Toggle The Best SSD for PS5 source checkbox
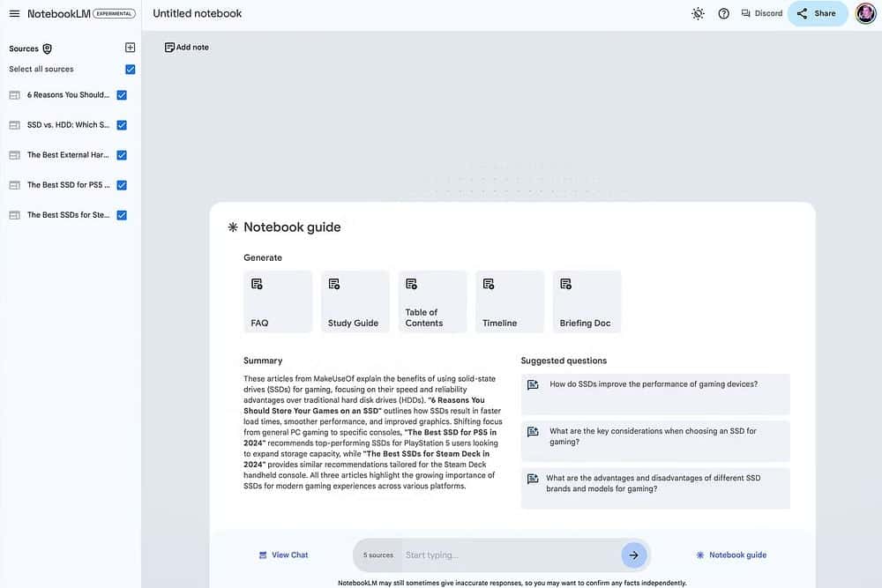The height and width of the screenshot is (588, 882). point(121,184)
